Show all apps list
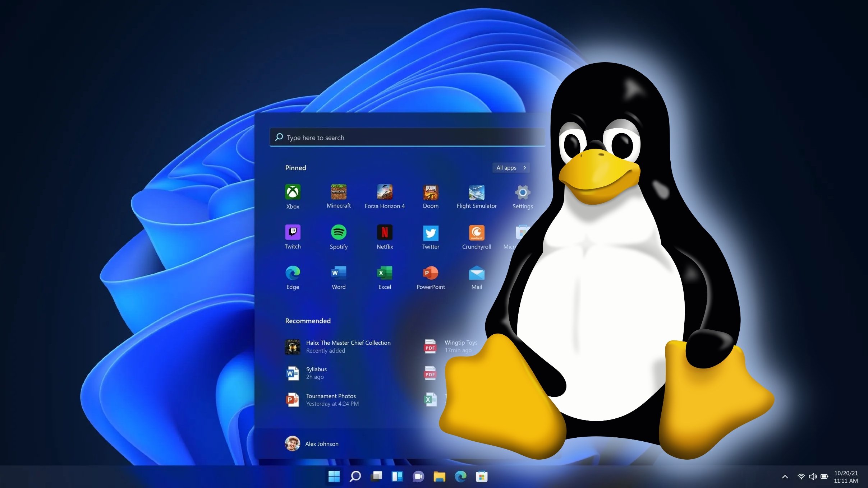Screen dimensions: 868x488 click(511, 168)
